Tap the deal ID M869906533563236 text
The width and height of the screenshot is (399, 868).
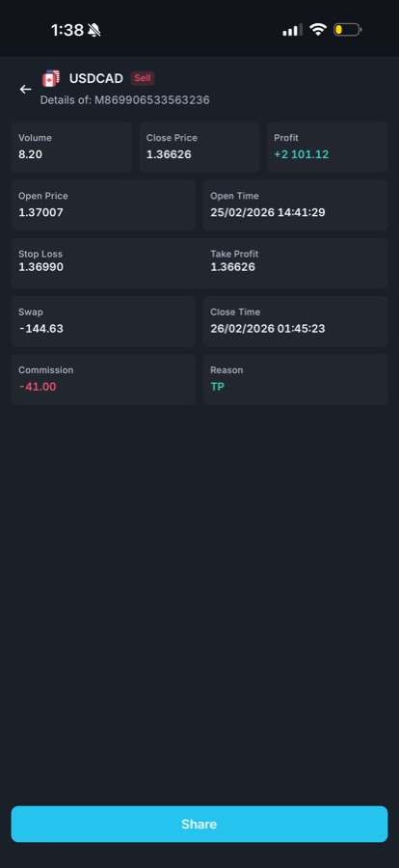(152, 100)
